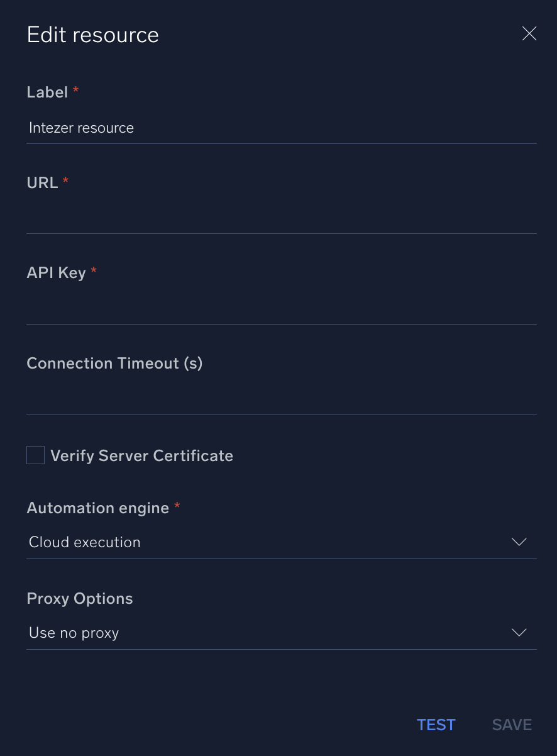Select the Use no proxy option
This screenshot has height=756, width=557.
[x=74, y=632]
